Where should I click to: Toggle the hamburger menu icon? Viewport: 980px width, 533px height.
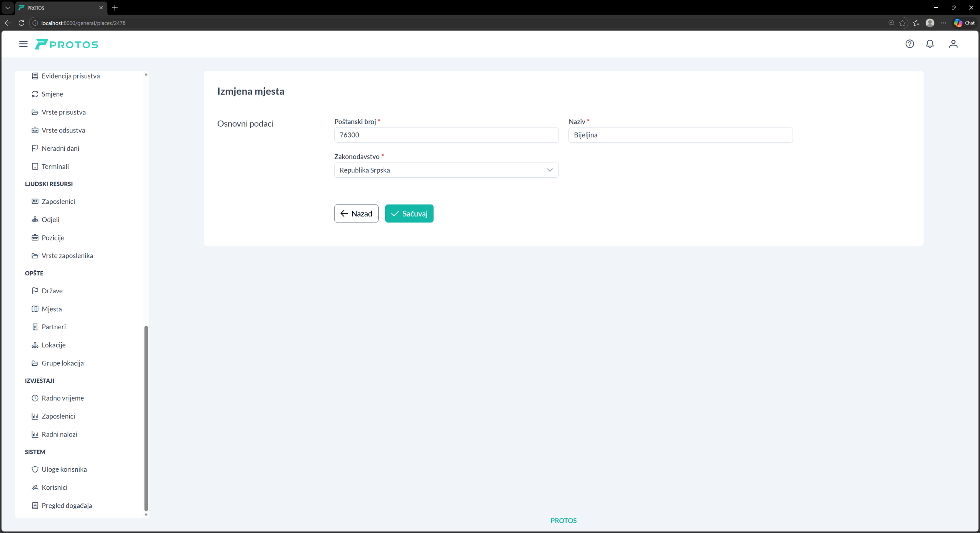tap(23, 44)
